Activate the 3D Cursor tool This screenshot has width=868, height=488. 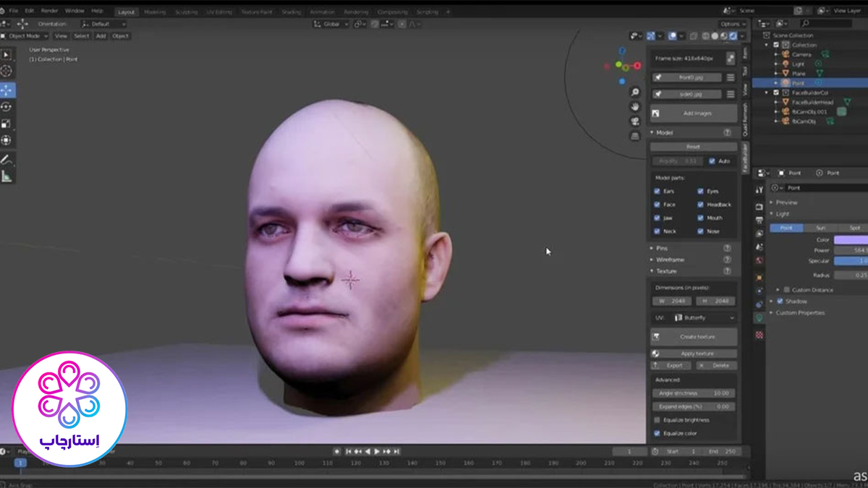[7, 71]
